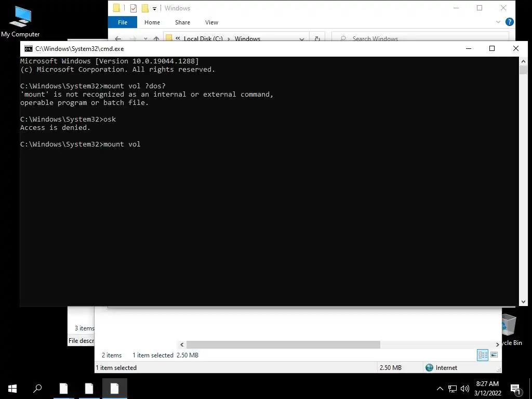
Task: Click the folder icon in Explorer title bar
Action: tap(116, 8)
